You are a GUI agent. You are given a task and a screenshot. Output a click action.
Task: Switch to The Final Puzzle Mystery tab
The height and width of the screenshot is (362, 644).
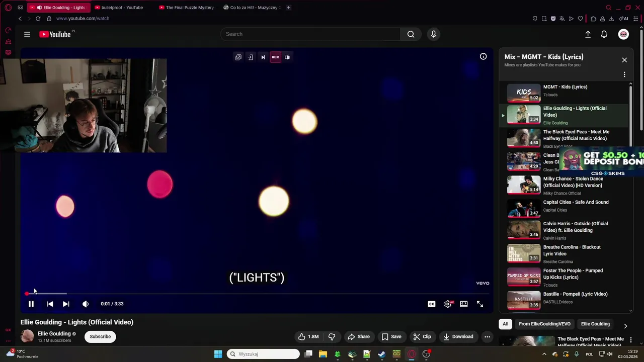(x=186, y=8)
